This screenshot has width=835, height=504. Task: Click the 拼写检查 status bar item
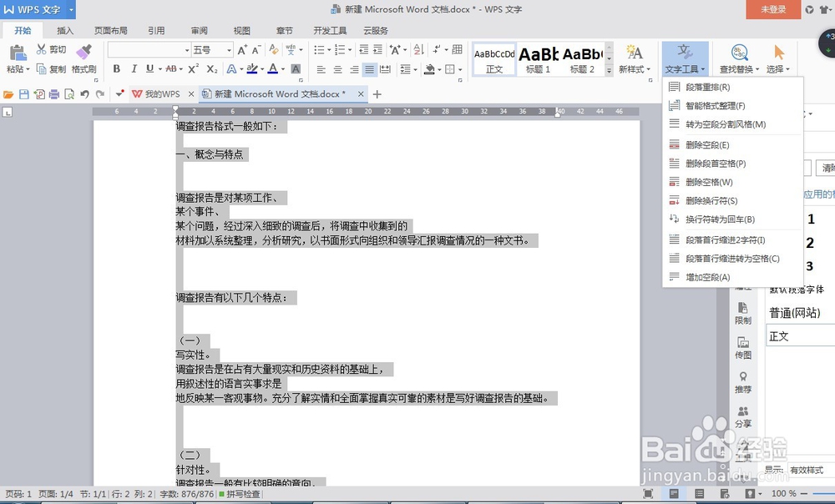pos(240,494)
